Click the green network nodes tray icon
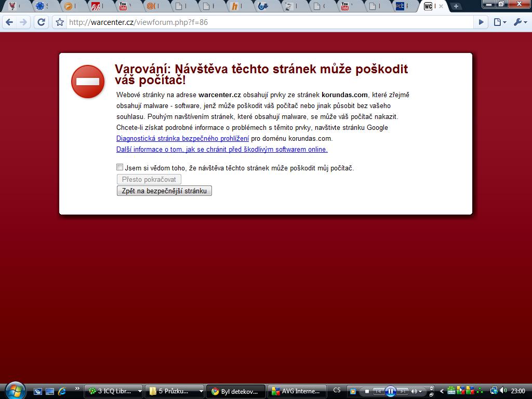The width and height of the screenshot is (532, 399). click(480, 391)
